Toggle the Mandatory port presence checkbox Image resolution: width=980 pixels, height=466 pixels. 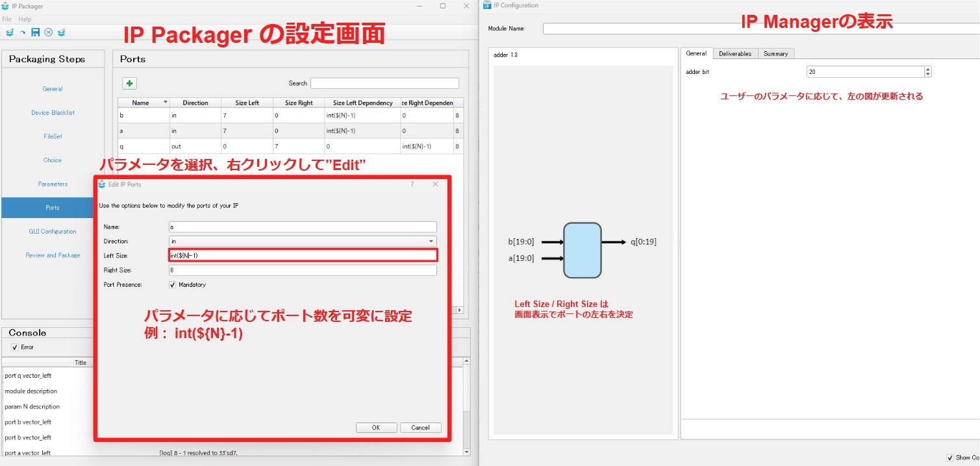173,284
